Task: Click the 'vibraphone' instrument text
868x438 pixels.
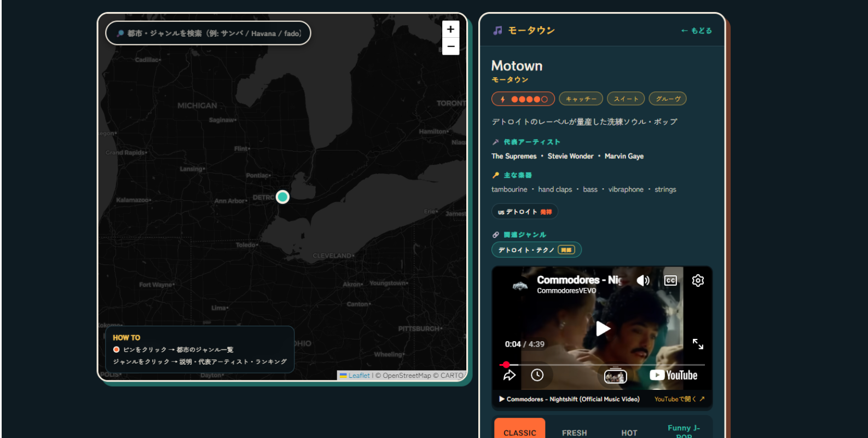Action: pyautogui.click(x=626, y=189)
